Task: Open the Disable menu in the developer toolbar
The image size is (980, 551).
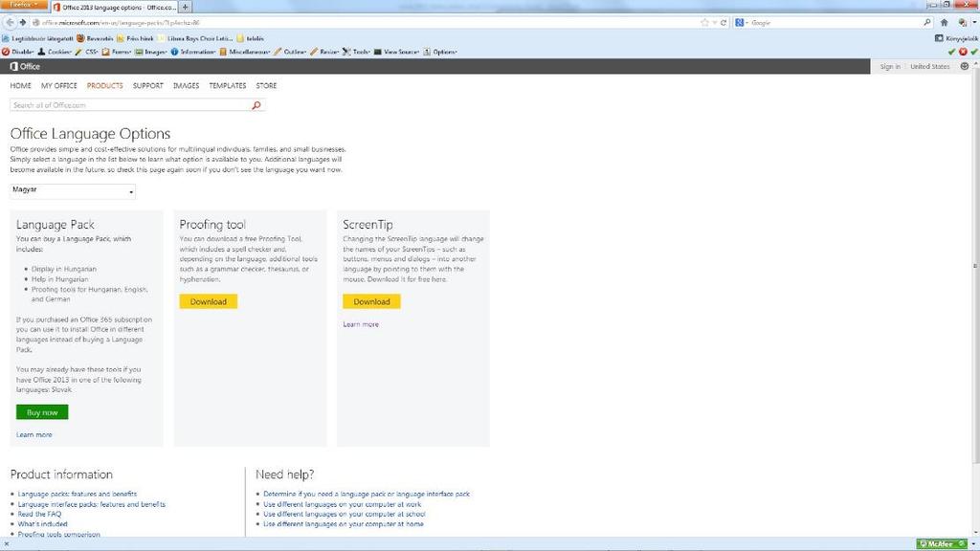Action: (x=18, y=52)
